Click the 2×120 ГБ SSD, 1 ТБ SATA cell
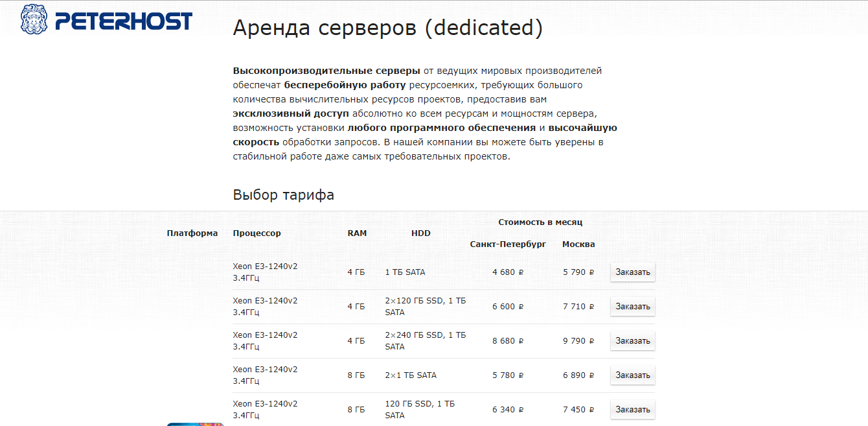This screenshot has height=426, width=868. (x=425, y=307)
